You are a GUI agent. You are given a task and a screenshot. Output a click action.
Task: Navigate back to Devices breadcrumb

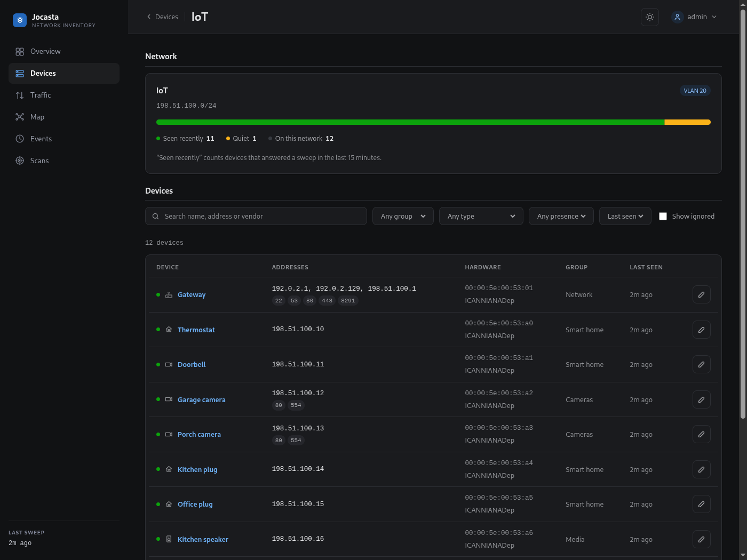tap(162, 17)
